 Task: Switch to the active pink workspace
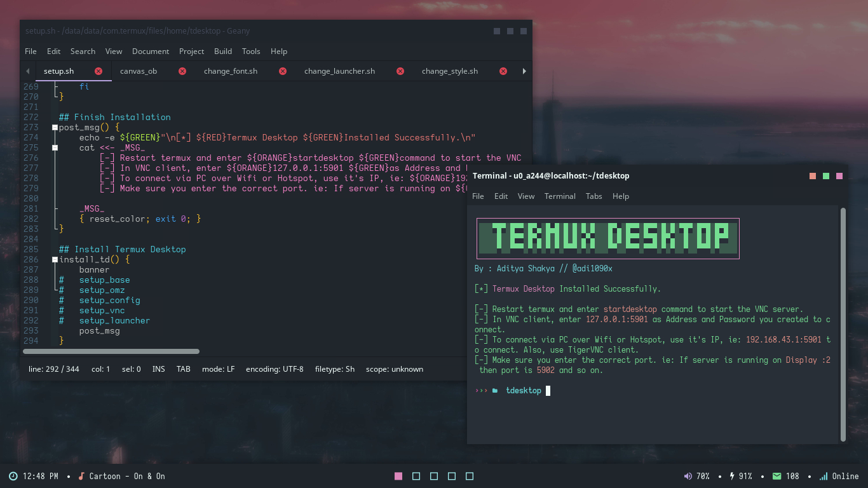pyautogui.click(x=398, y=476)
